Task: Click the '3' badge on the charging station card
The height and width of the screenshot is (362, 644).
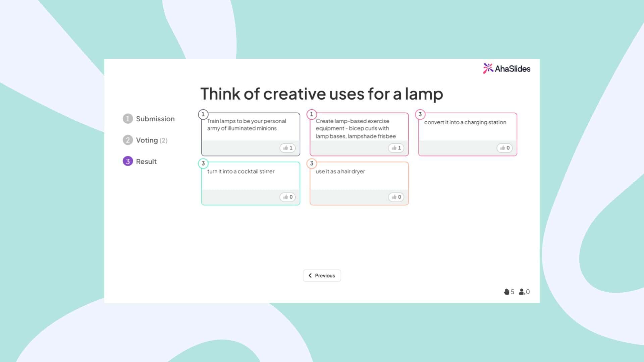Action: click(x=421, y=114)
